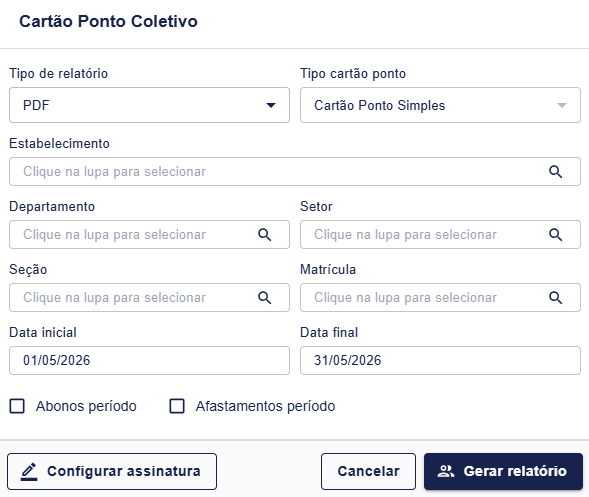
Task: Cancel the Cartão Ponto Coletivo dialog
Action: click(368, 471)
